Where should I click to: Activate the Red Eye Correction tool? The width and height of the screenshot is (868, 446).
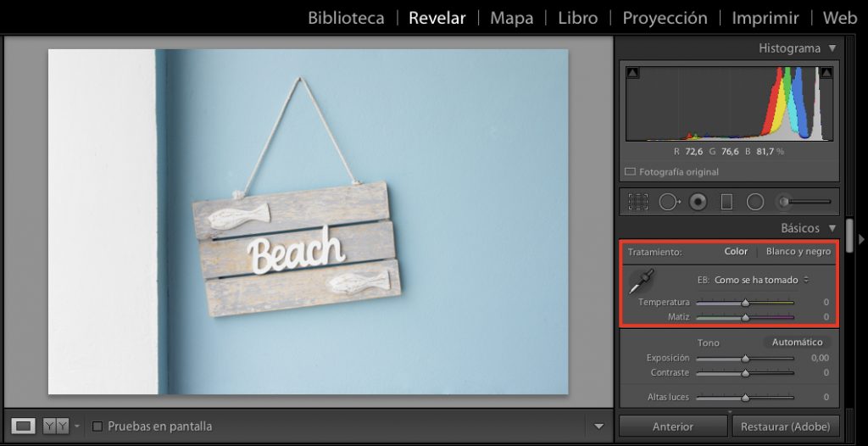698,202
